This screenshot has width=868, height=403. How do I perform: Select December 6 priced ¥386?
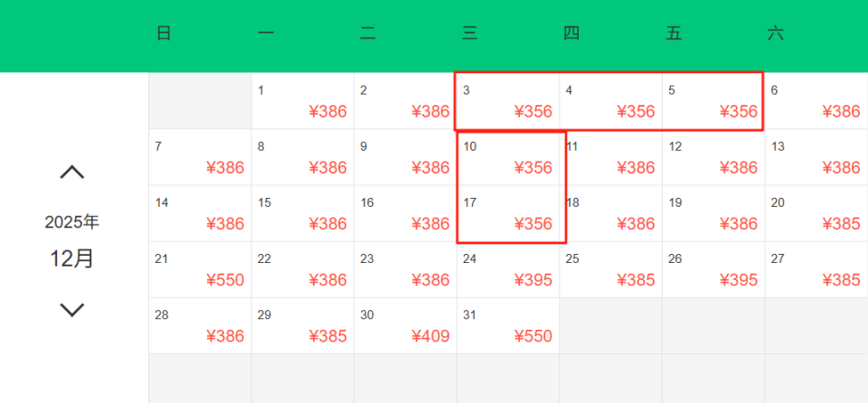coord(816,101)
